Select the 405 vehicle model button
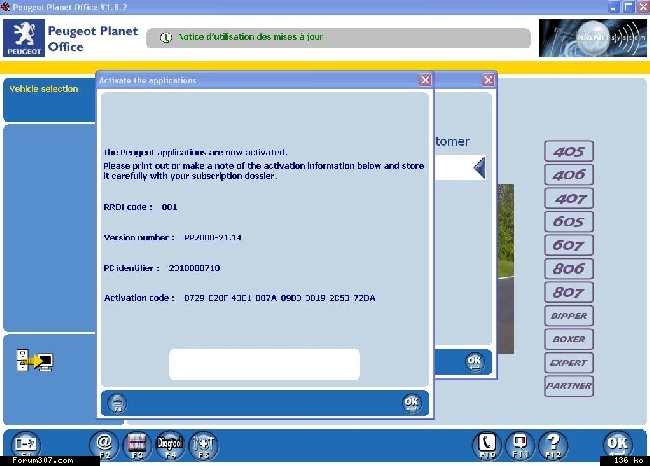The image size is (650, 466). pos(569,151)
